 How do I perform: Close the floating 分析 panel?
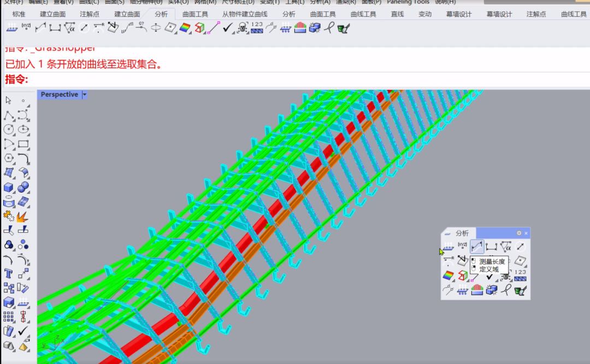526,233
